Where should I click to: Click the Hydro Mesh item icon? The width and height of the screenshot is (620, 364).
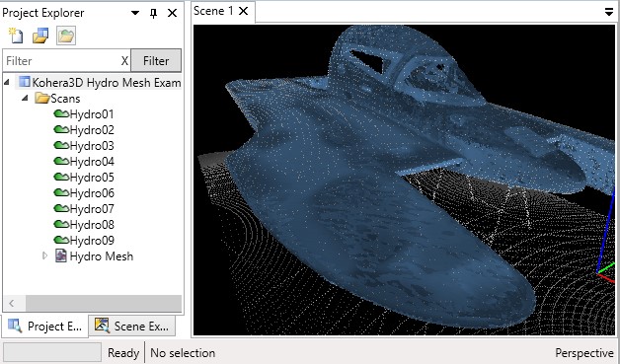61,255
